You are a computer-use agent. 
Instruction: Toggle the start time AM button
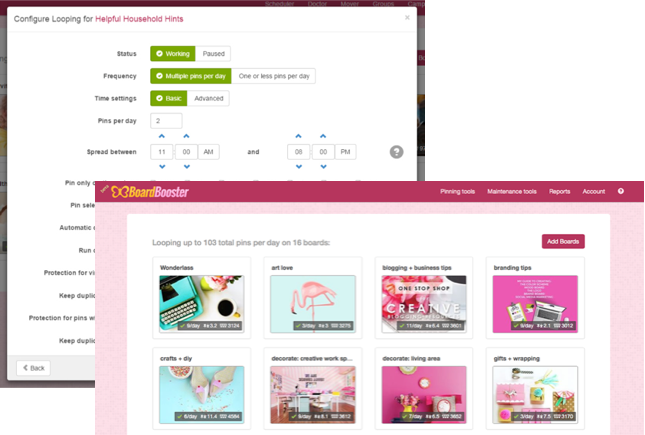click(x=209, y=152)
